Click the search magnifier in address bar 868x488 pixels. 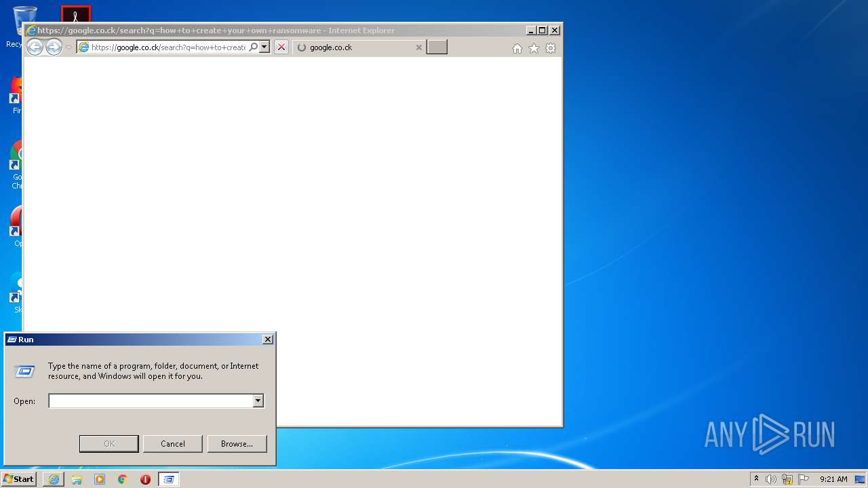click(x=253, y=47)
